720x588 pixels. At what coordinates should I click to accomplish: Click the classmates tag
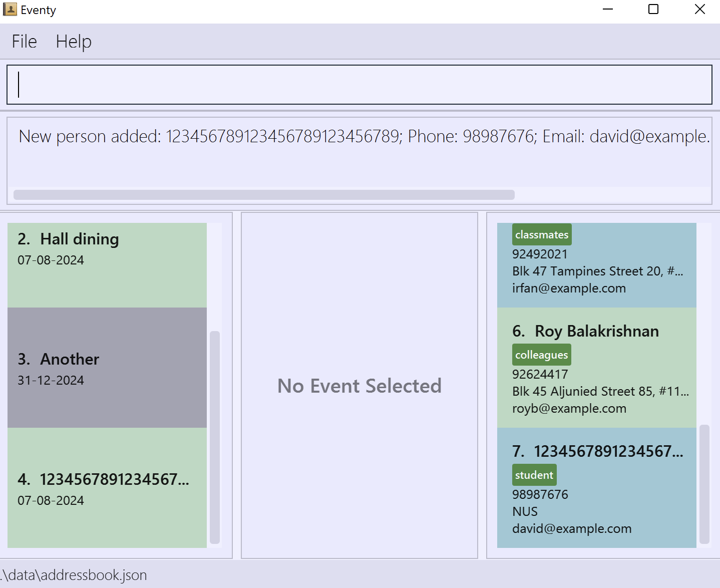point(542,235)
